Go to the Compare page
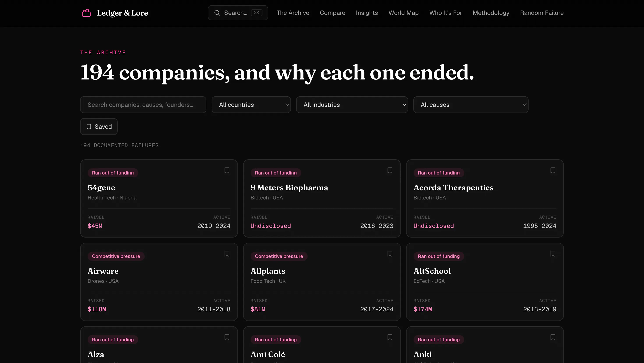644x363 pixels. point(332,13)
